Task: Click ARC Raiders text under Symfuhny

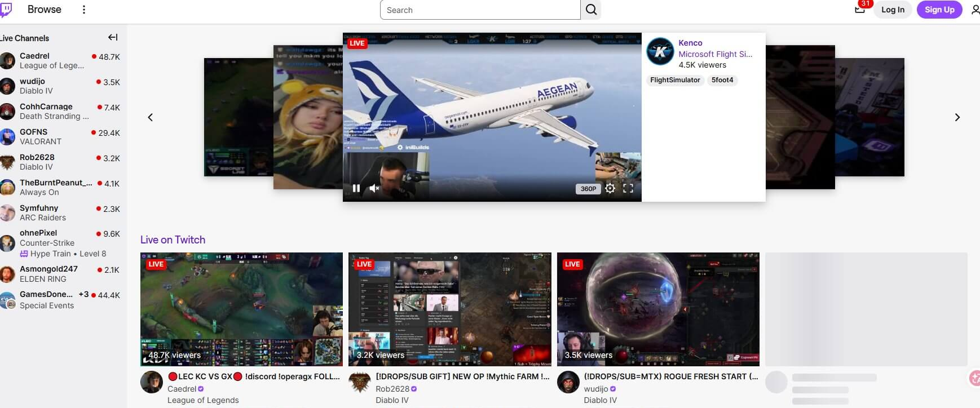Action: click(43, 218)
